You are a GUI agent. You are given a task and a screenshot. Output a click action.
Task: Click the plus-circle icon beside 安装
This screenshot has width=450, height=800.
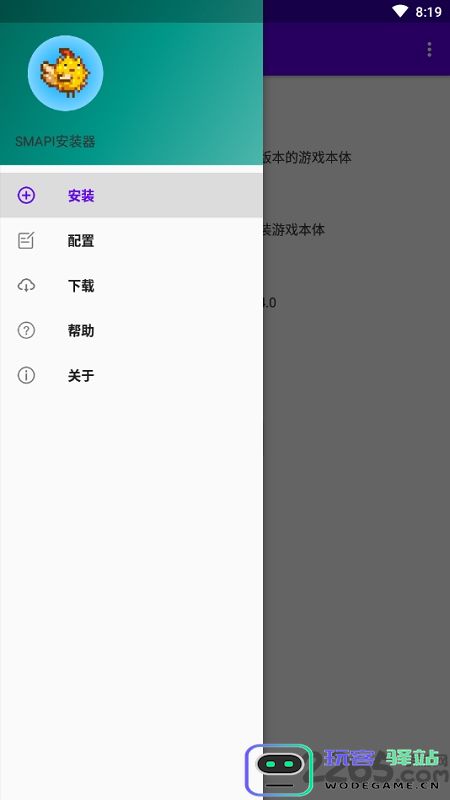coord(26,195)
